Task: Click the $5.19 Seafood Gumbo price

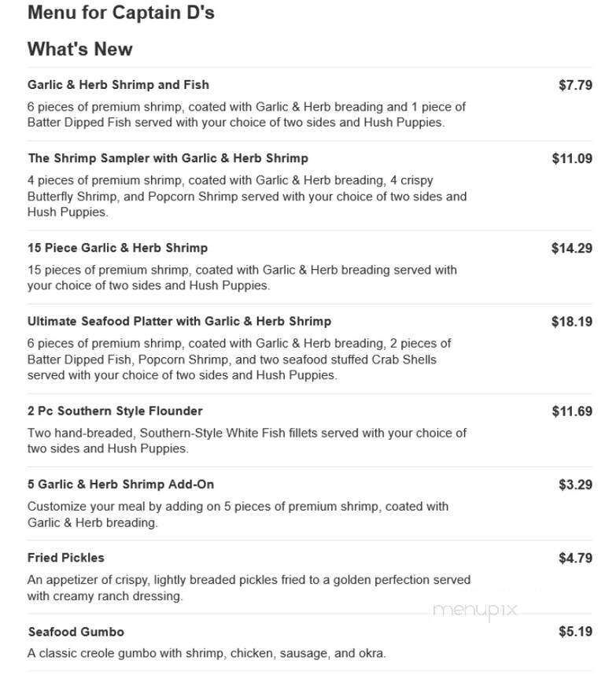Action: [x=576, y=632]
